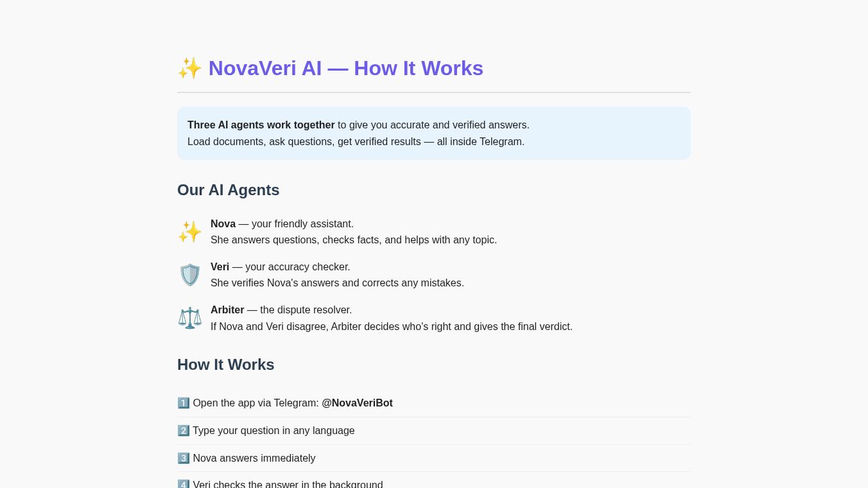Click the balance scales icon beside Arbiter
868x488 pixels.
[190, 318]
